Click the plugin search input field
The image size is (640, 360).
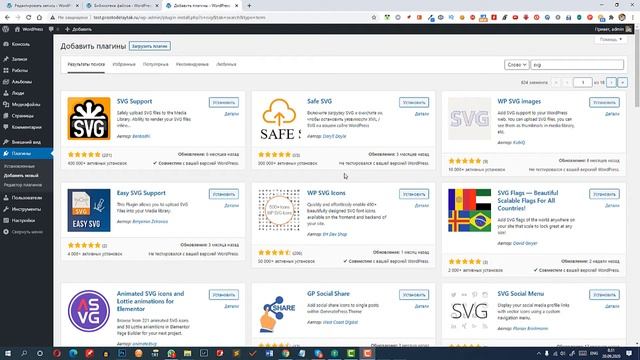(x=577, y=64)
